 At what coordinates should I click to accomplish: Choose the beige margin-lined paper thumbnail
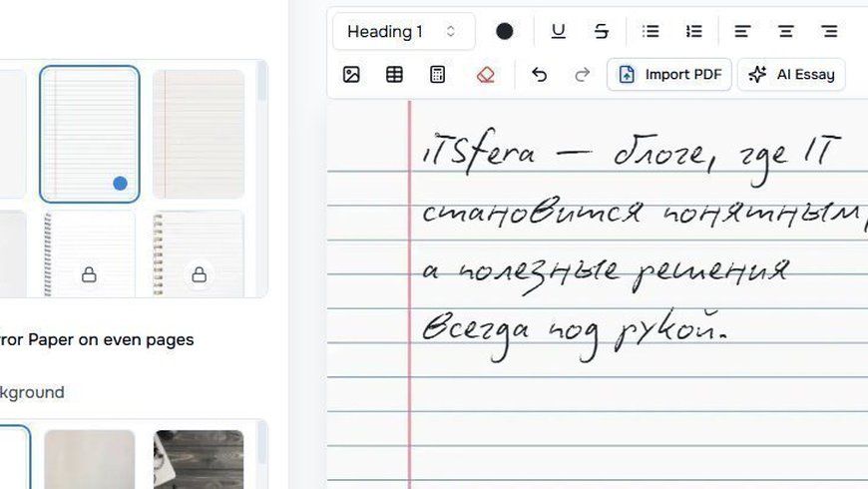(x=199, y=134)
